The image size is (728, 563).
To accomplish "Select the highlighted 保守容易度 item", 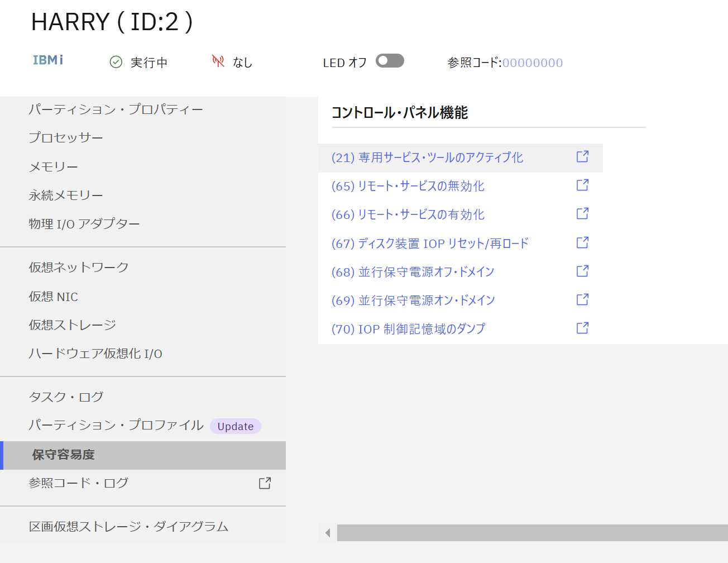I will (143, 455).
